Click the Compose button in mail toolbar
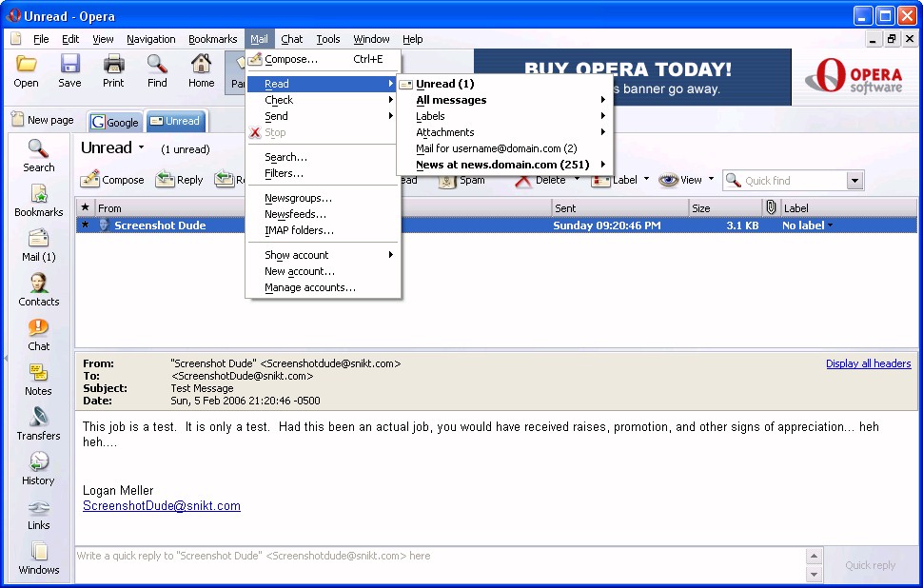This screenshot has height=588, width=923. point(112,180)
